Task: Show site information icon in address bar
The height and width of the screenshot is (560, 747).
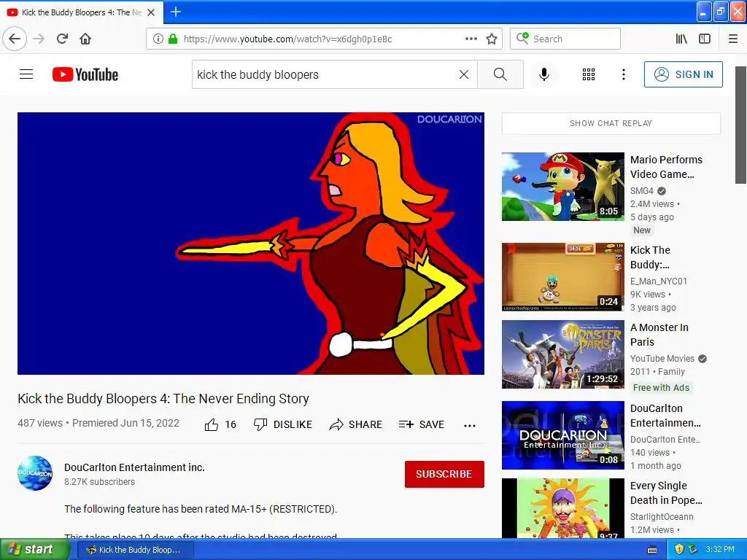Action: tap(158, 39)
